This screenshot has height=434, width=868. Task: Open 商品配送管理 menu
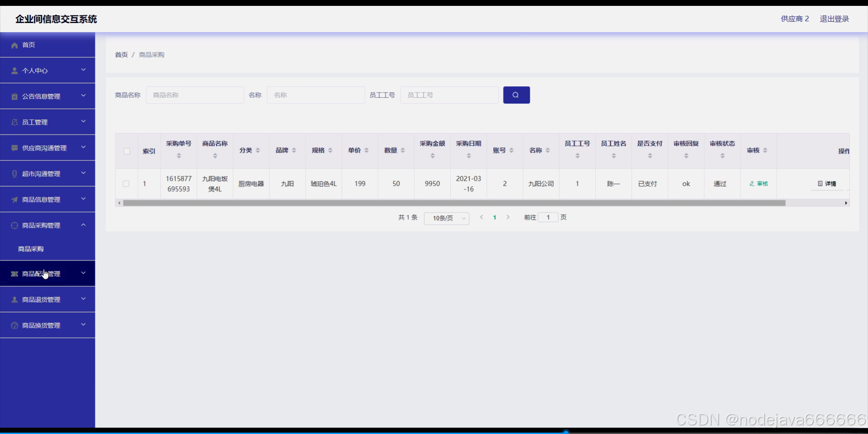click(x=47, y=274)
